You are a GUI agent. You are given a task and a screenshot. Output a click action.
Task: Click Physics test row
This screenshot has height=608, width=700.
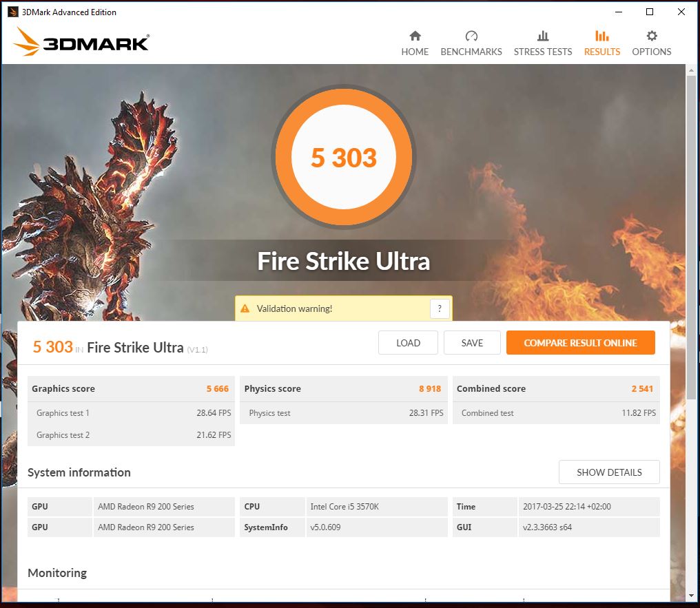click(344, 413)
